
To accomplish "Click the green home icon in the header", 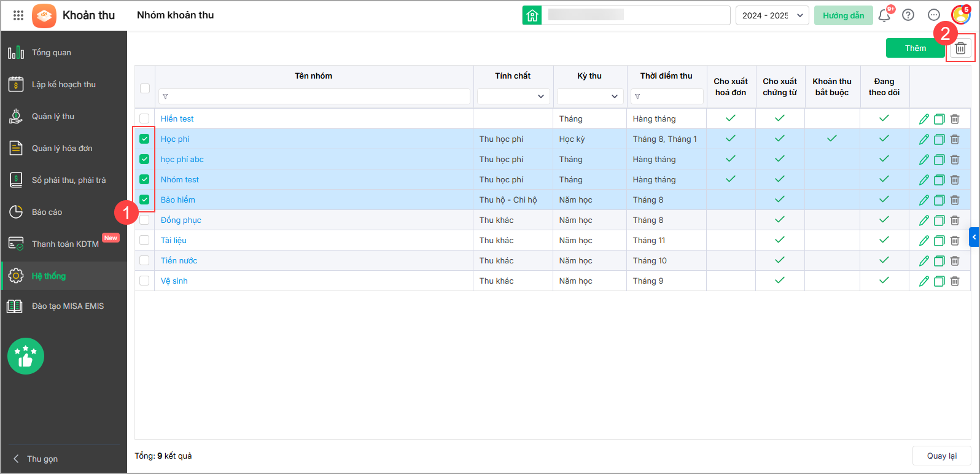I will tap(532, 15).
